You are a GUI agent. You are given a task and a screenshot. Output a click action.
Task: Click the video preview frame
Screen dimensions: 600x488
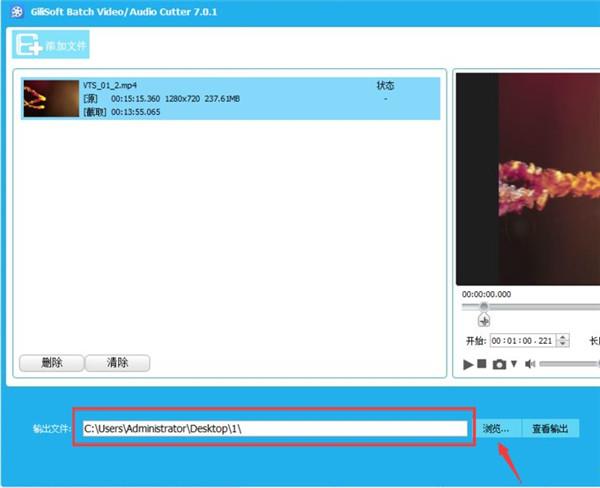coord(528,179)
